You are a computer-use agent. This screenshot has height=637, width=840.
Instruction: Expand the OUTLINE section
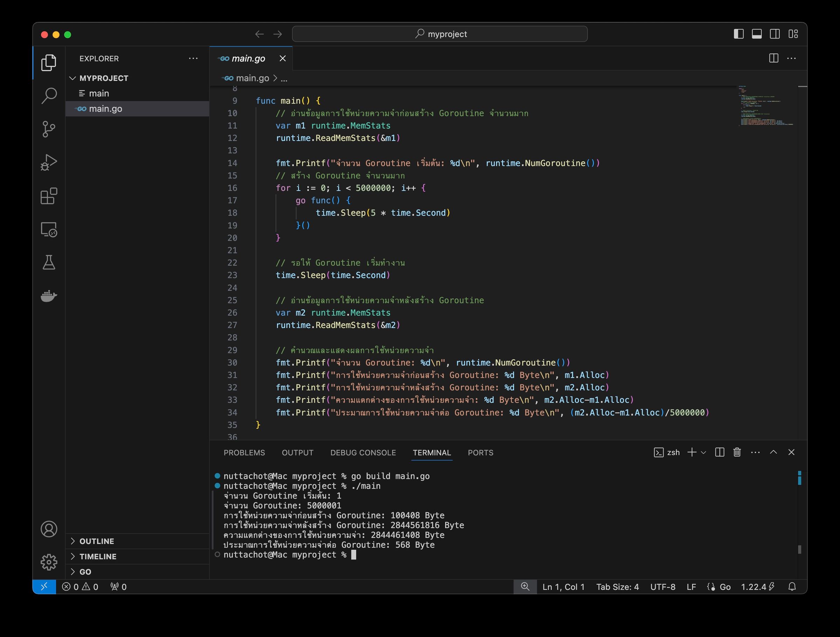(x=97, y=541)
